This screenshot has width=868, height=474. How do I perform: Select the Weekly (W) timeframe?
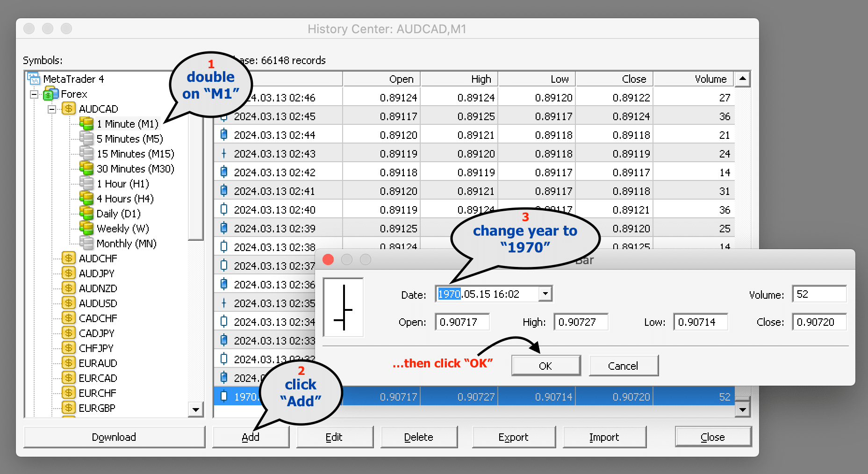coord(123,229)
